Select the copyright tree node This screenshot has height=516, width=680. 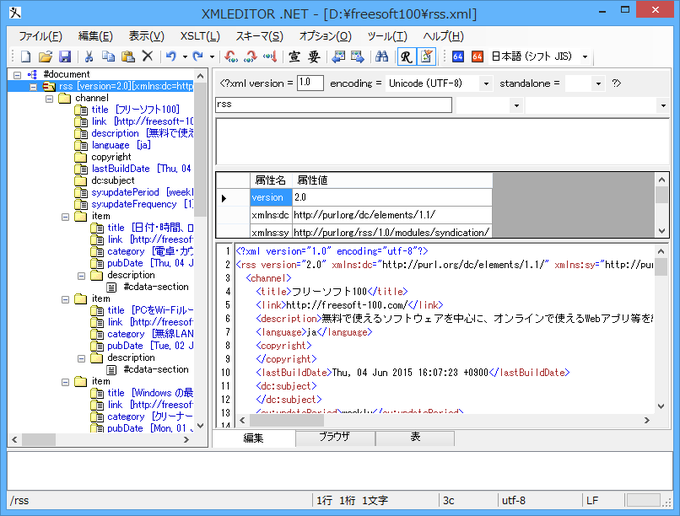(x=111, y=157)
